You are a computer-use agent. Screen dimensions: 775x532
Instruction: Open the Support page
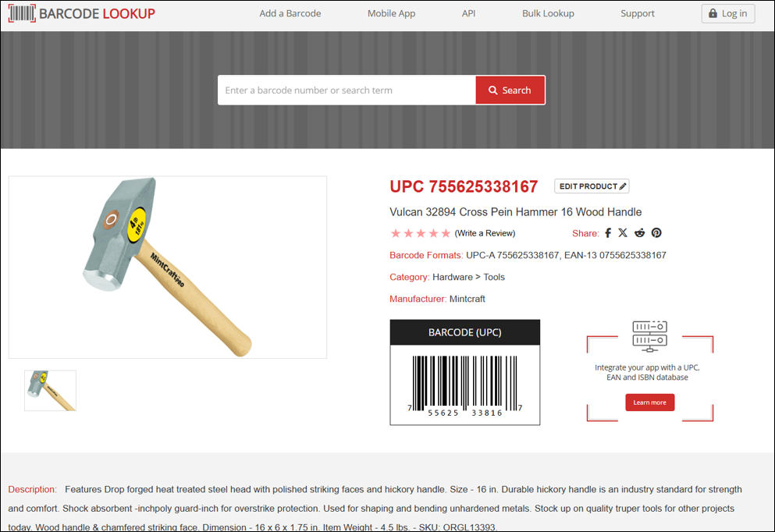(637, 13)
